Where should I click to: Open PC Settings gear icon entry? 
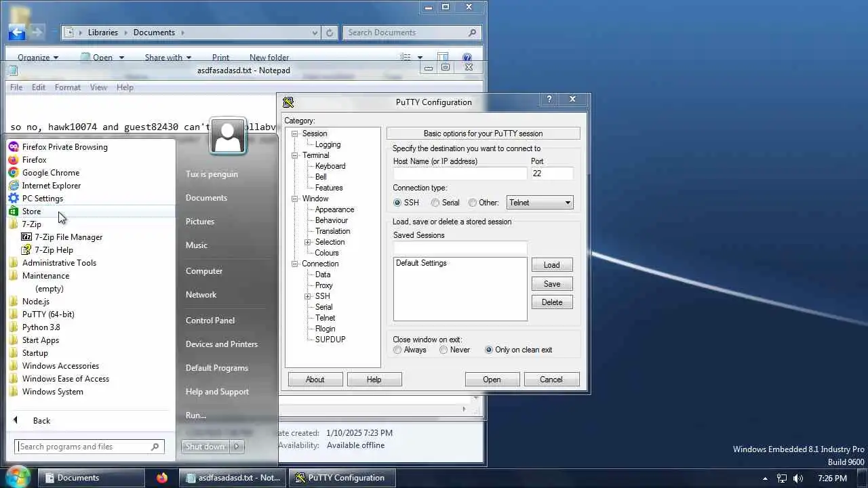point(13,199)
